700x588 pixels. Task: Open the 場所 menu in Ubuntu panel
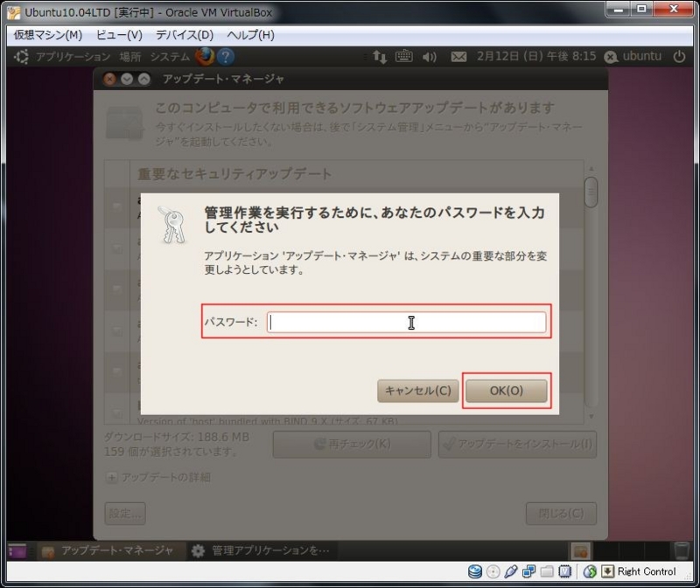(129, 57)
